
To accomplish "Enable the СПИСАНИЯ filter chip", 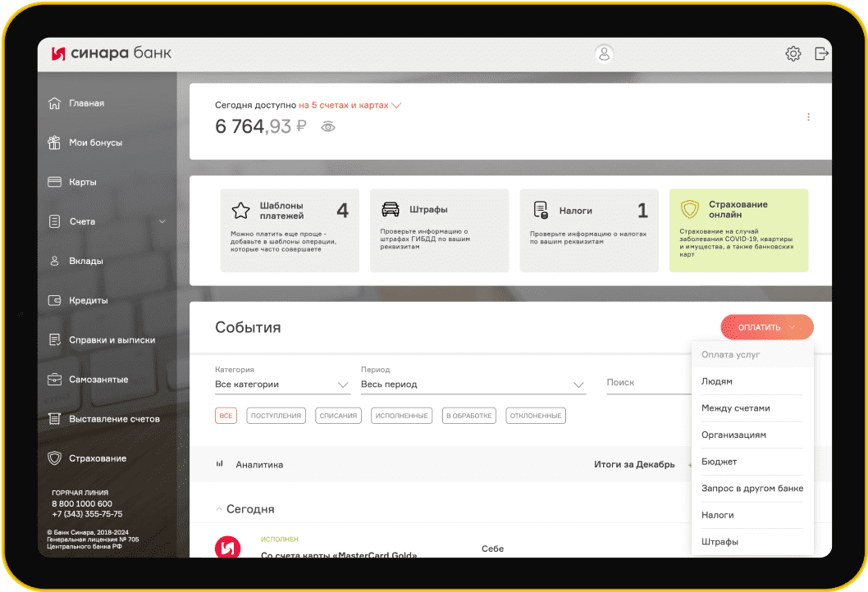I will (337, 416).
